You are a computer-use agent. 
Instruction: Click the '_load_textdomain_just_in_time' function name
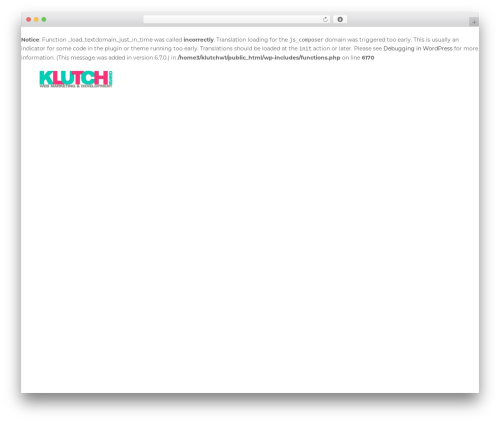(110, 40)
